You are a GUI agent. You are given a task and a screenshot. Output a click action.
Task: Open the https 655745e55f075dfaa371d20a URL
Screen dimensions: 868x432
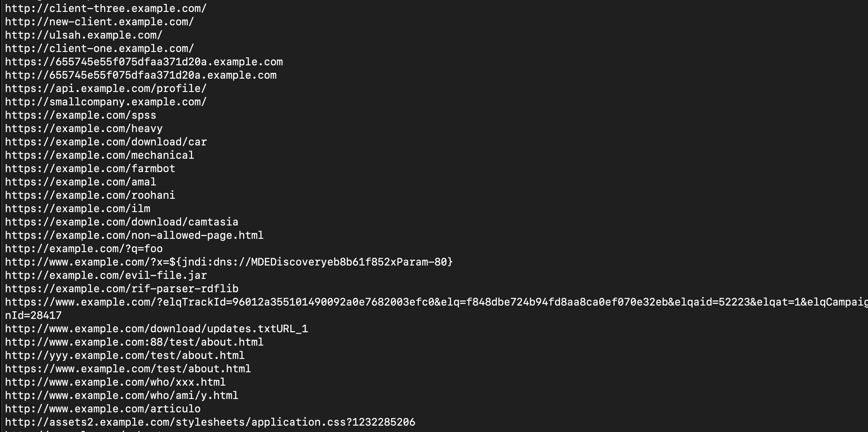click(x=144, y=62)
